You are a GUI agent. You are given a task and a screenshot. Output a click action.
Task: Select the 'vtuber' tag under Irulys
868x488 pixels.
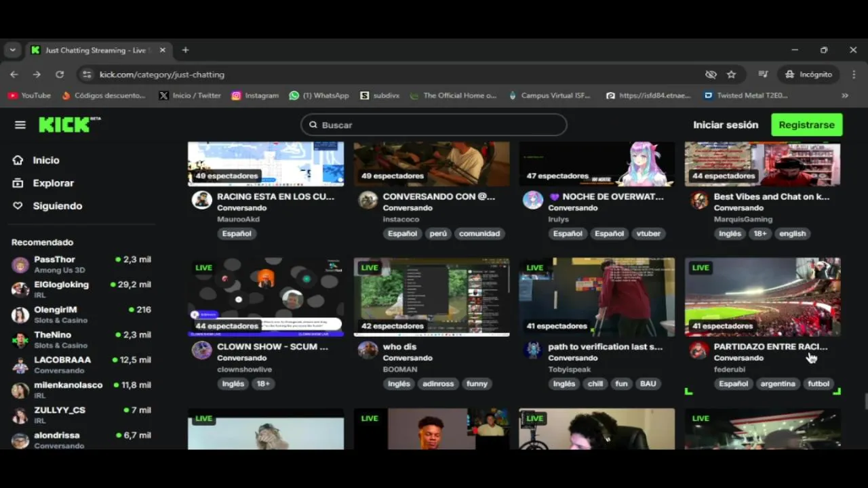pos(648,234)
